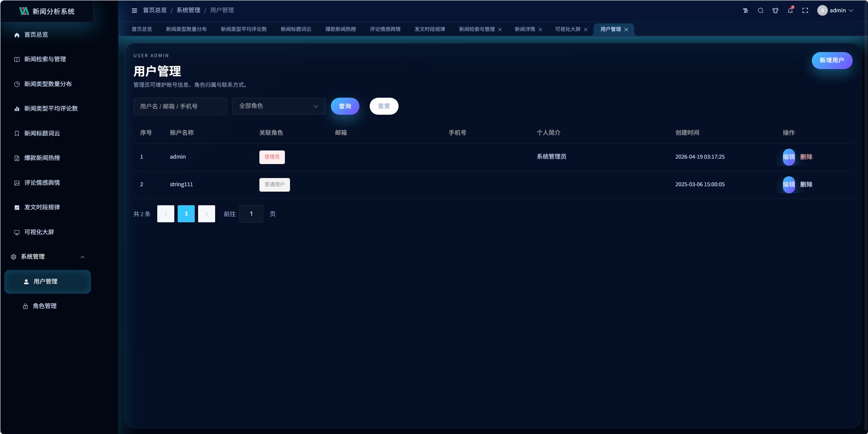Delete the string111 user row

click(806, 184)
